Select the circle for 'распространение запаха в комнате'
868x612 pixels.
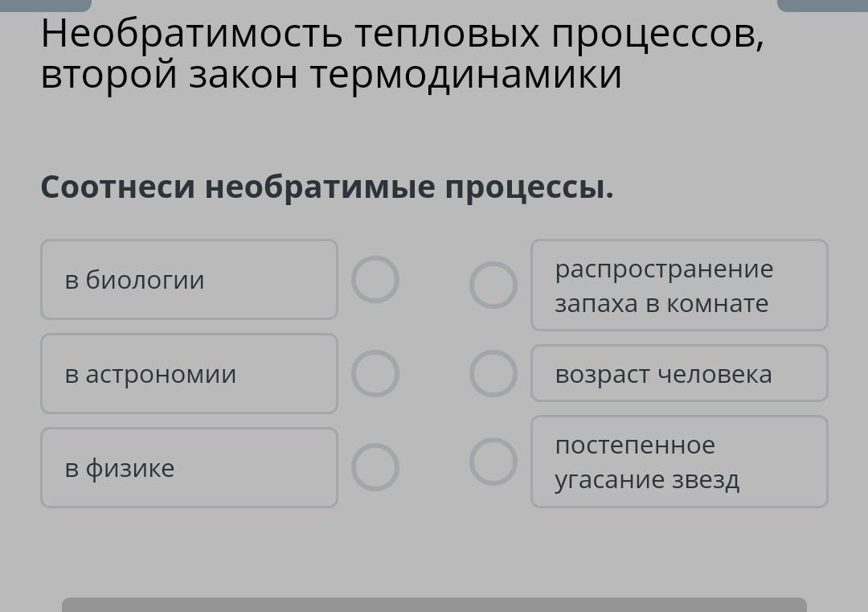coord(493,285)
